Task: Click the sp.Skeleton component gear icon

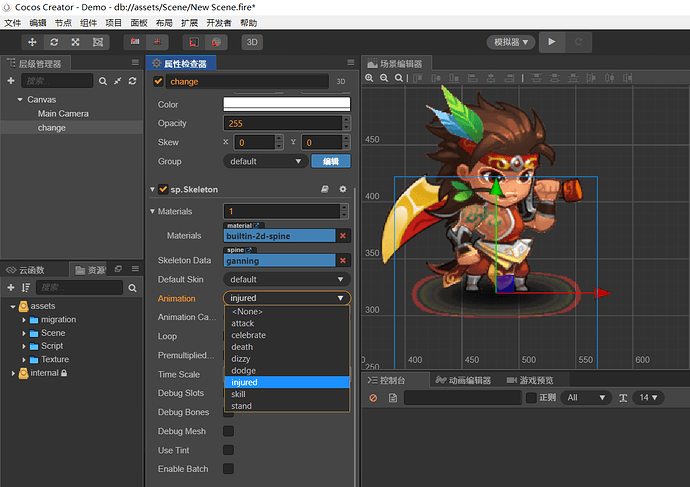Action: pos(343,189)
